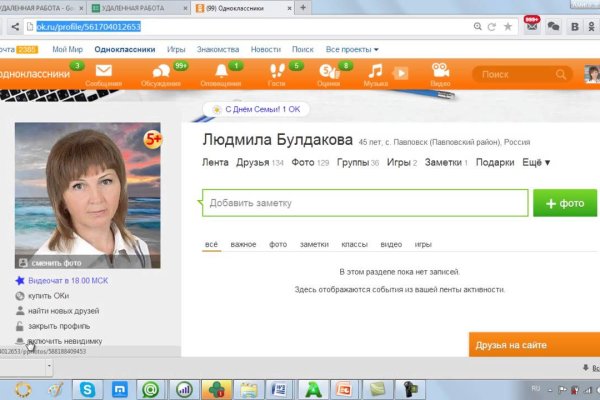
Task: Open the Гости guests icon
Action: [x=277, y=75]
